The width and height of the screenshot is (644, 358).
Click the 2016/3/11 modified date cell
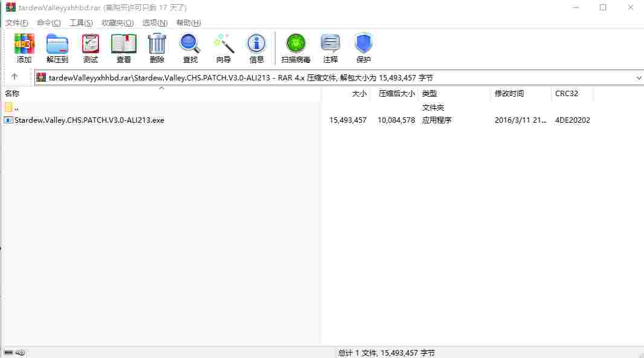pos(520,120)
